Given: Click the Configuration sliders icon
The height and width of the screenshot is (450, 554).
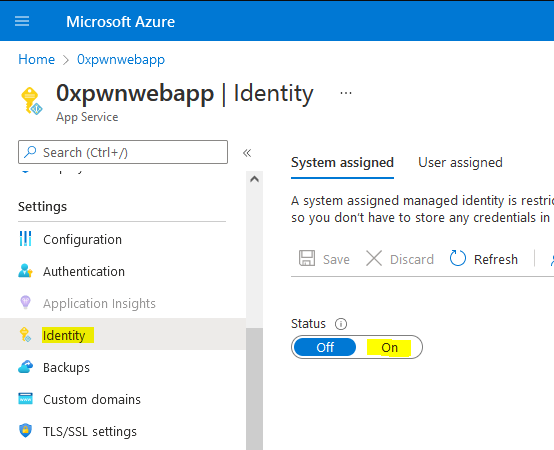Looking at the screenshot, I should (25, 239).
